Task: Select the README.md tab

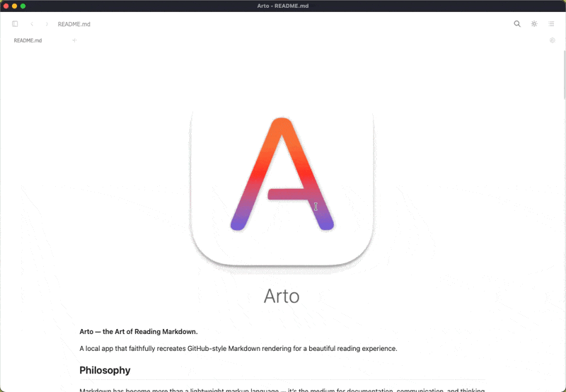Action: pyautogui.click(x=28, y=40)
